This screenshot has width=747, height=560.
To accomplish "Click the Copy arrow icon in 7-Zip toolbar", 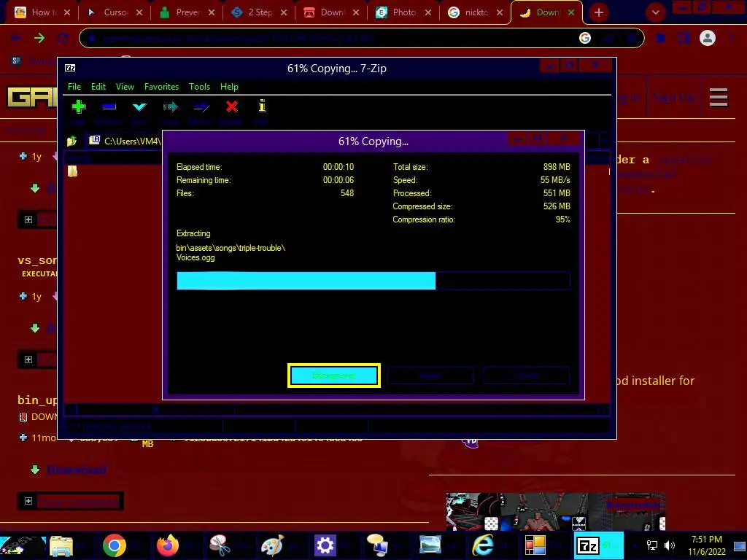I will pyautogui.click(x=170, y=106).
